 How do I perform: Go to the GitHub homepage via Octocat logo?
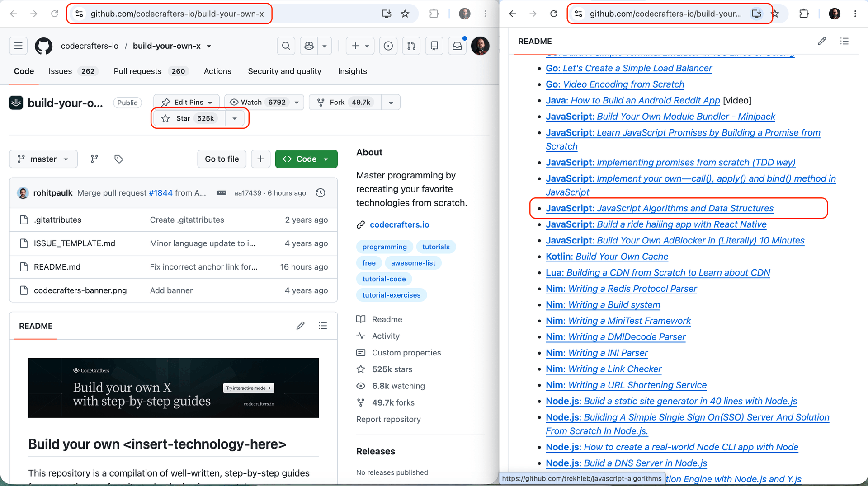pyautogui.click(x=44, y=46)
